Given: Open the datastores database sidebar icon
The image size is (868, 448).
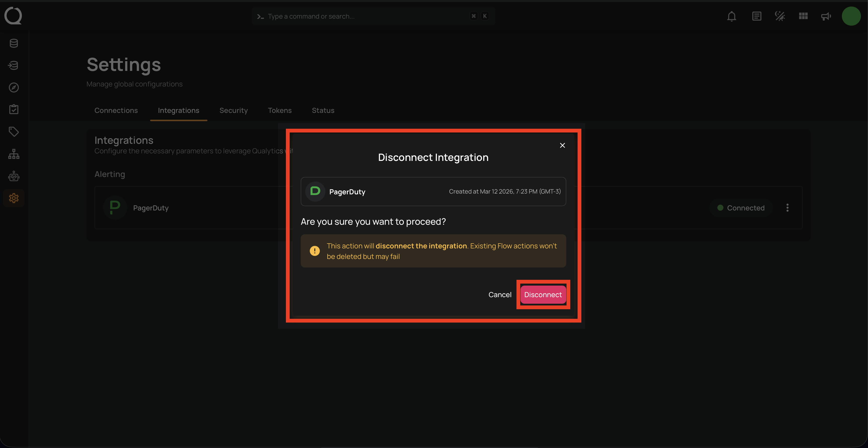Looking at the screenshot, I should point(14,43).
